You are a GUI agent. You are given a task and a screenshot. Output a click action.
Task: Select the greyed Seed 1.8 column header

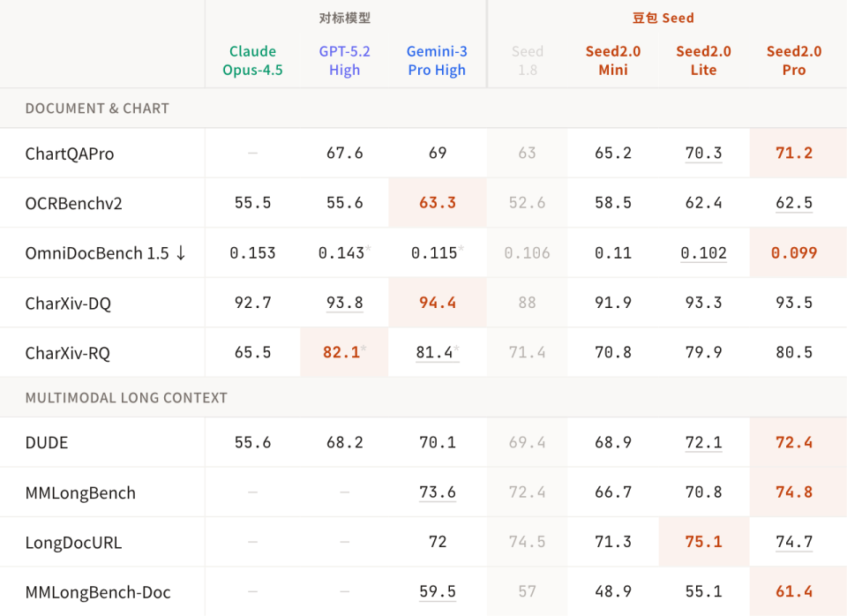coord(528,61)
